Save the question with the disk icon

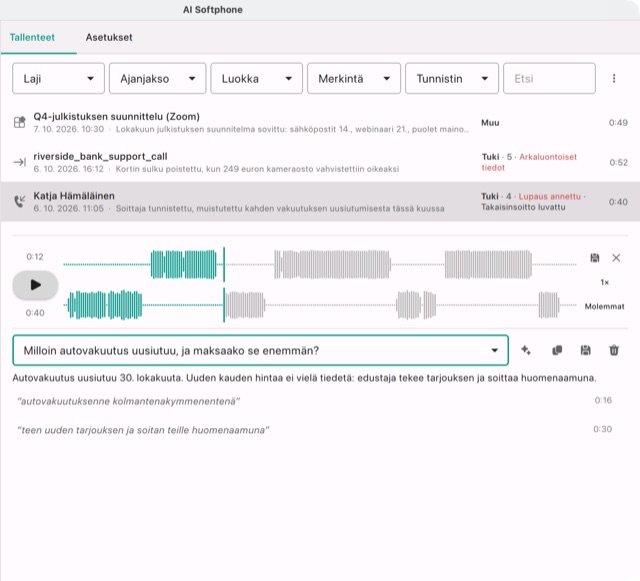coord(585,350)
